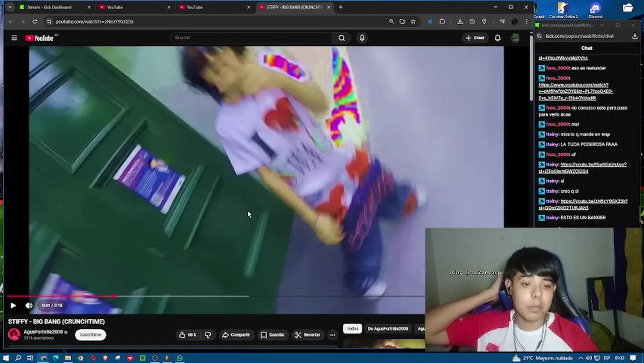Reload the YouTube page
This screenshot has height=363, width=644.
[x=35, y=22]
